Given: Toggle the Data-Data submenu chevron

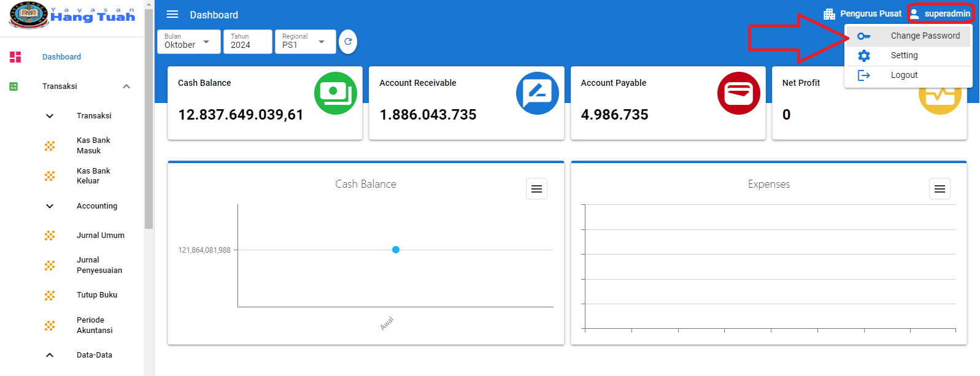Looking at the screenshot, I should (x=50, y=355).
